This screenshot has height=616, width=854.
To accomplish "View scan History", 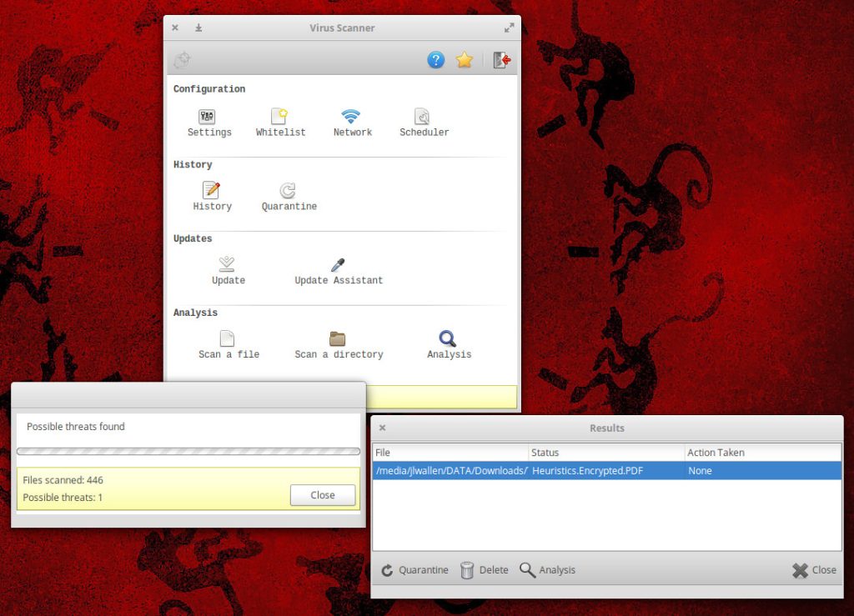I will (212, 192).
